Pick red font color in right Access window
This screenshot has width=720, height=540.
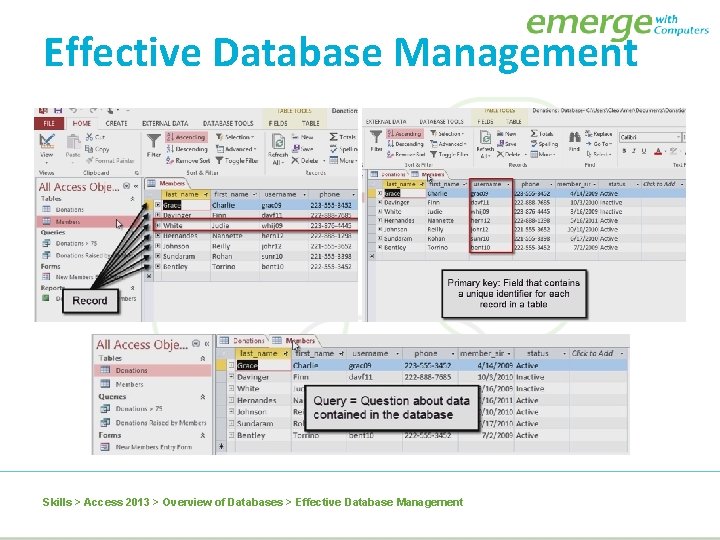point(658,151)
